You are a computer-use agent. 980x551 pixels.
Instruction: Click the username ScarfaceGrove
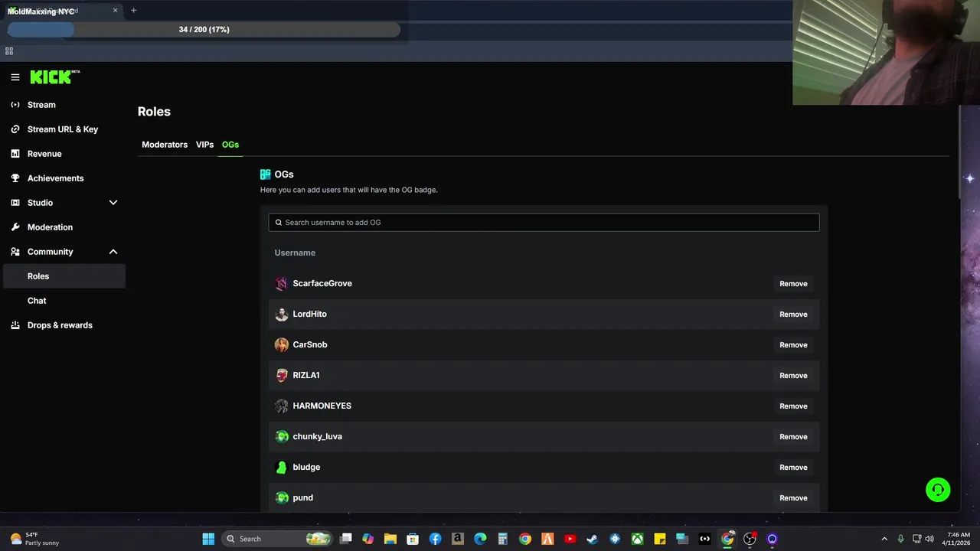tap(322, 283)
